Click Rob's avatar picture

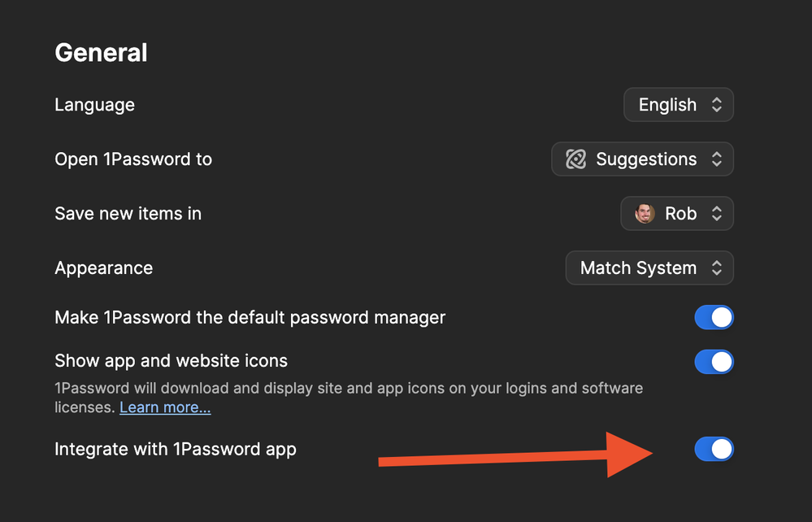[x=645, y=214]
